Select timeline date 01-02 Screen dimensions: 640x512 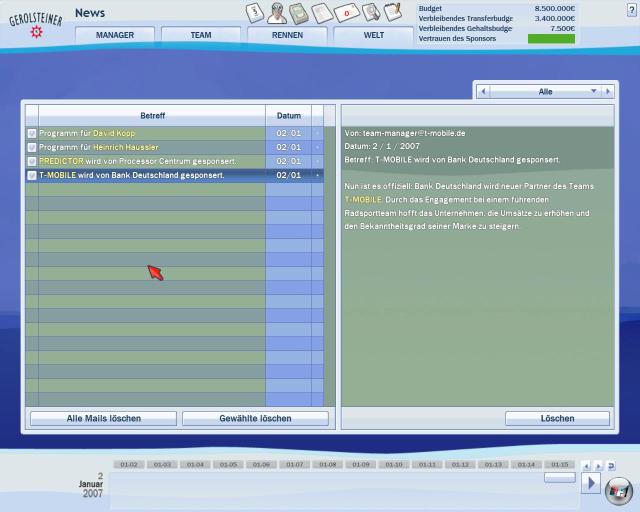(x=129, y=465)
